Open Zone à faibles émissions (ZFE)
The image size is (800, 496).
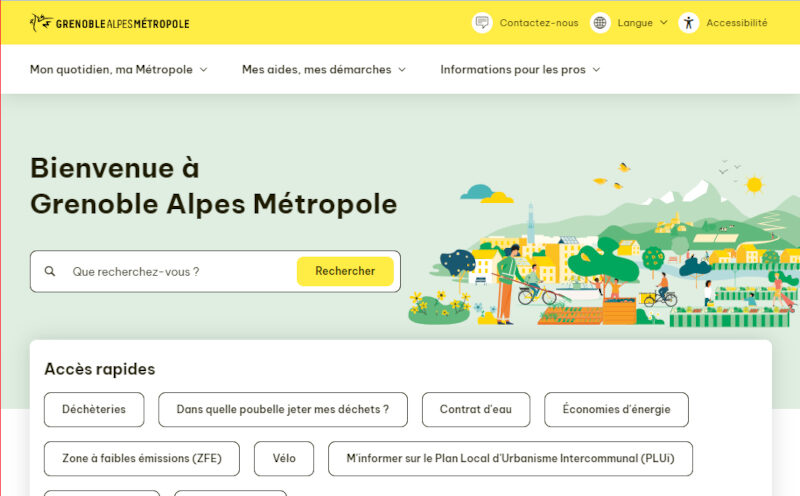[x=142, y=458]
